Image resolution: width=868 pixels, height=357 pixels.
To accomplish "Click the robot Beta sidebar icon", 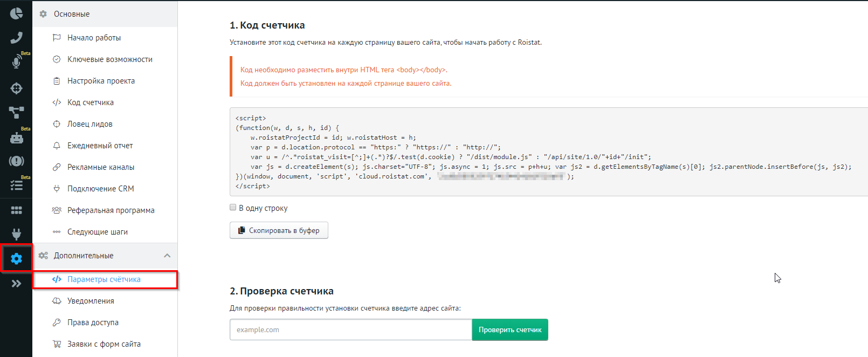I will (x=16, y=138).
